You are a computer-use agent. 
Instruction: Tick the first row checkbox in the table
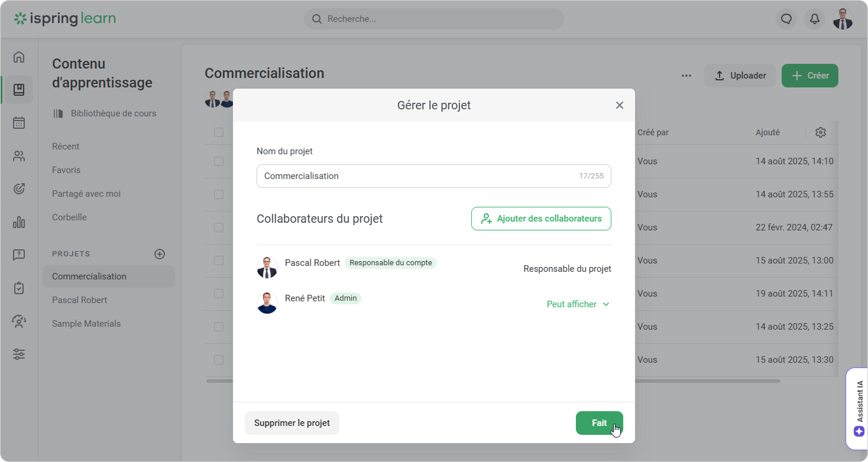coord(219,161)
